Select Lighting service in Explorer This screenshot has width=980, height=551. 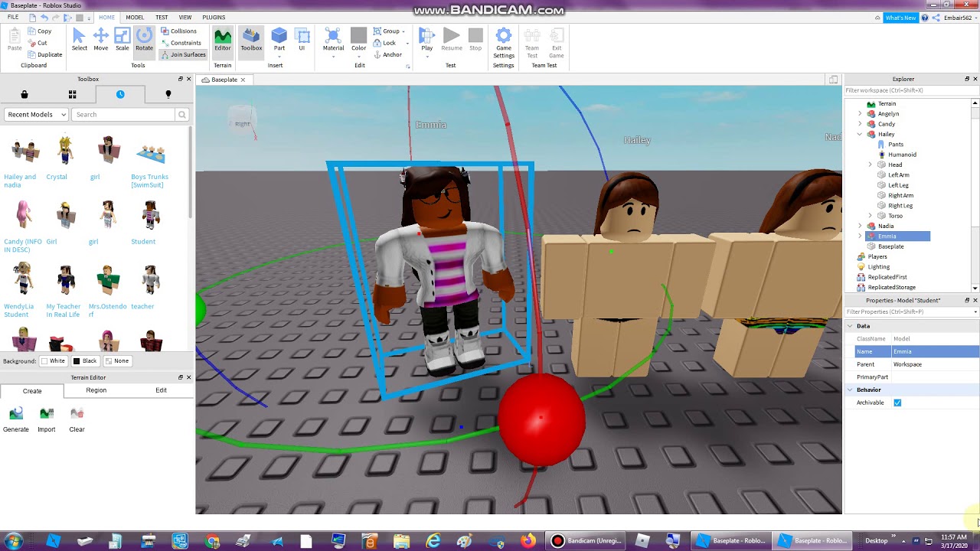point(878,267)
